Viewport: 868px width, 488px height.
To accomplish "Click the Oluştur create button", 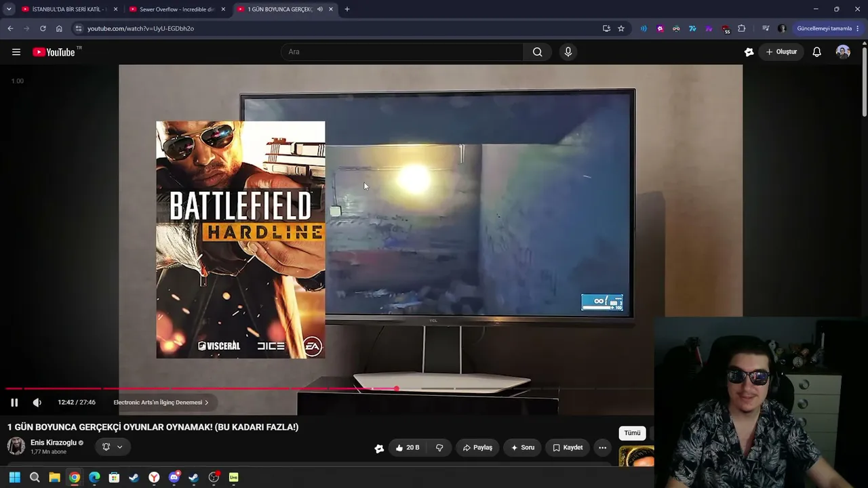I will tap(781, 52).
